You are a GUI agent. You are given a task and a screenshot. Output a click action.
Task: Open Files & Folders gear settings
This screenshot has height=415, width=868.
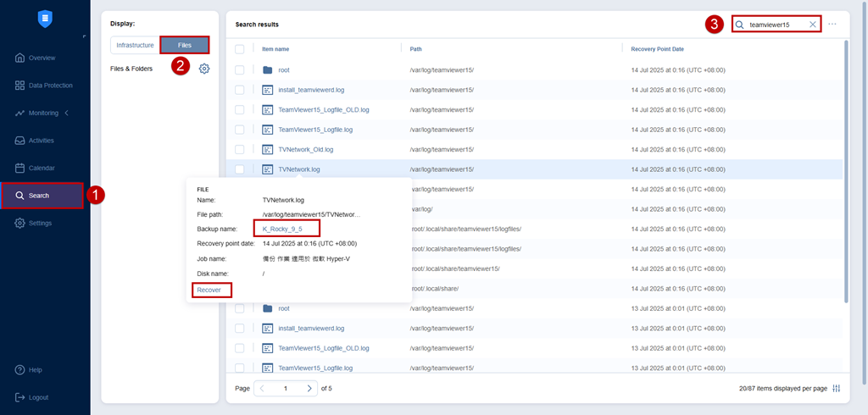[x=204, y=69]
